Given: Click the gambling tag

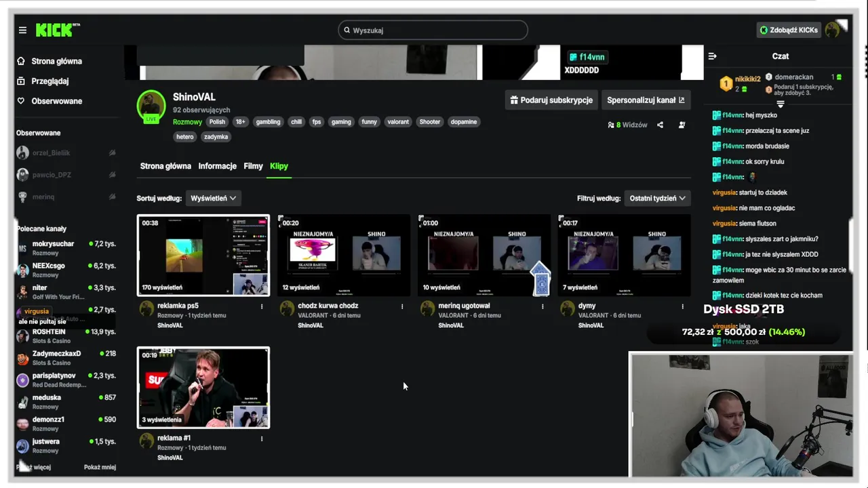Looking at the screenshot, I should pos(268,122).
